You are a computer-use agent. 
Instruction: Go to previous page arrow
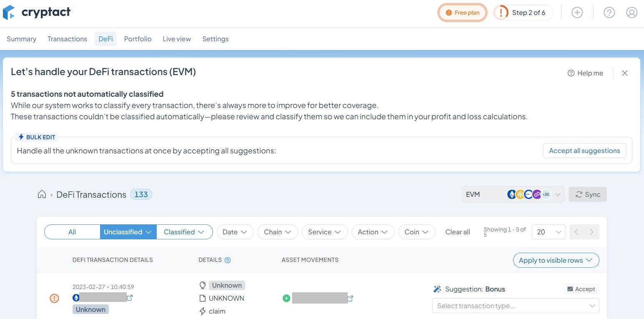(x=576, y=232)
